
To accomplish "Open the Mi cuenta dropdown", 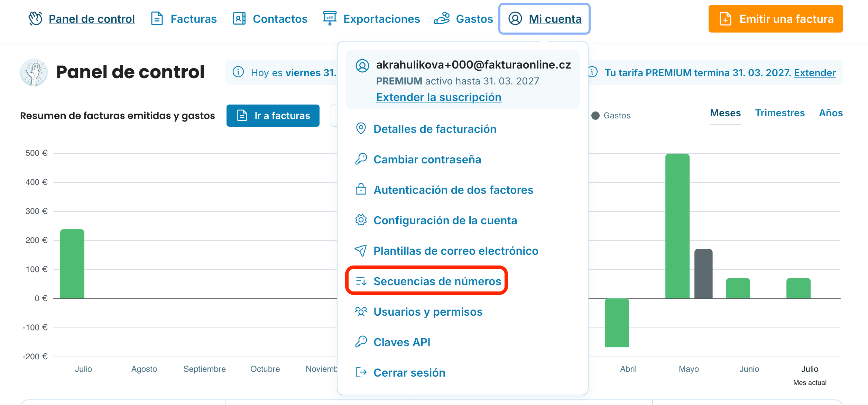I will 544,19.
